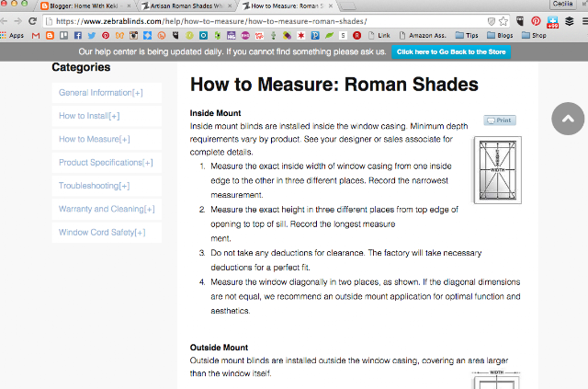The height and width of the screenshot is (389, 588).
Task: Open the Facebook bookmark icon
Action: pyautogui.click(x=77, y=35)
